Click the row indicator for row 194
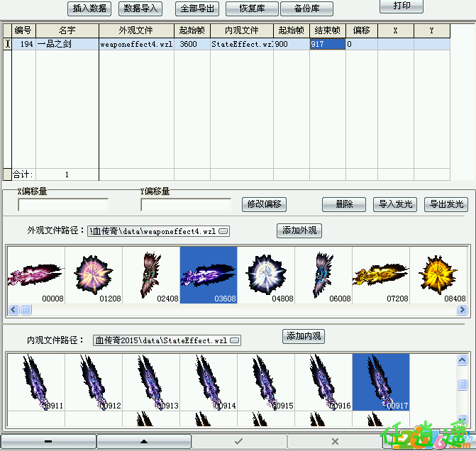The image size is (476, 451). pyautogui.click(x=7, y=44)
